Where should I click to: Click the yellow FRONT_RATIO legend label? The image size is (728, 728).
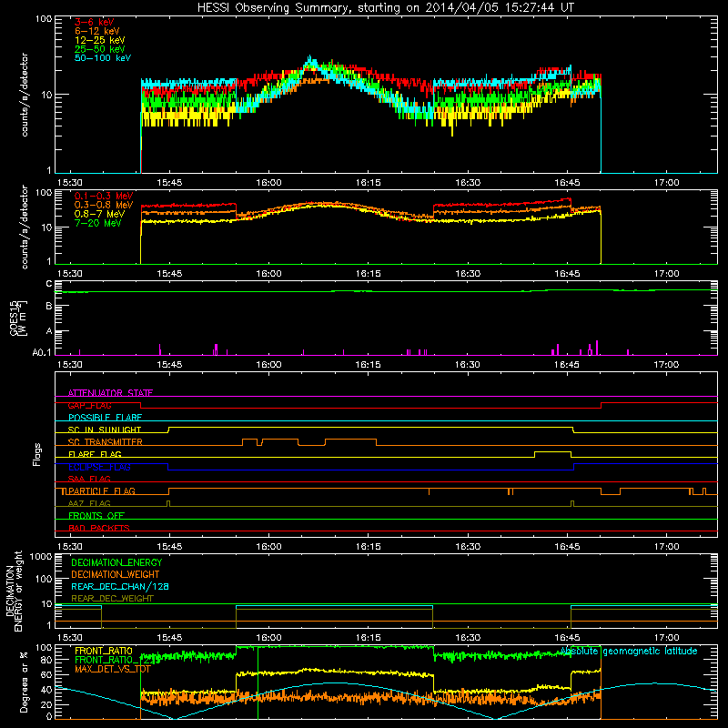pos(104,651)
